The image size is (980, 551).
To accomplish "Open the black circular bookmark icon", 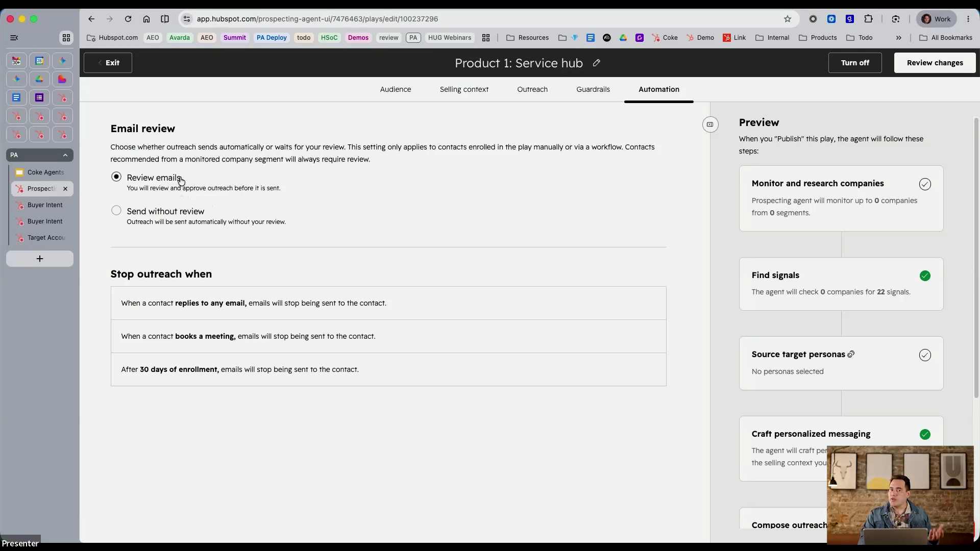I will (x=607, y=38).
